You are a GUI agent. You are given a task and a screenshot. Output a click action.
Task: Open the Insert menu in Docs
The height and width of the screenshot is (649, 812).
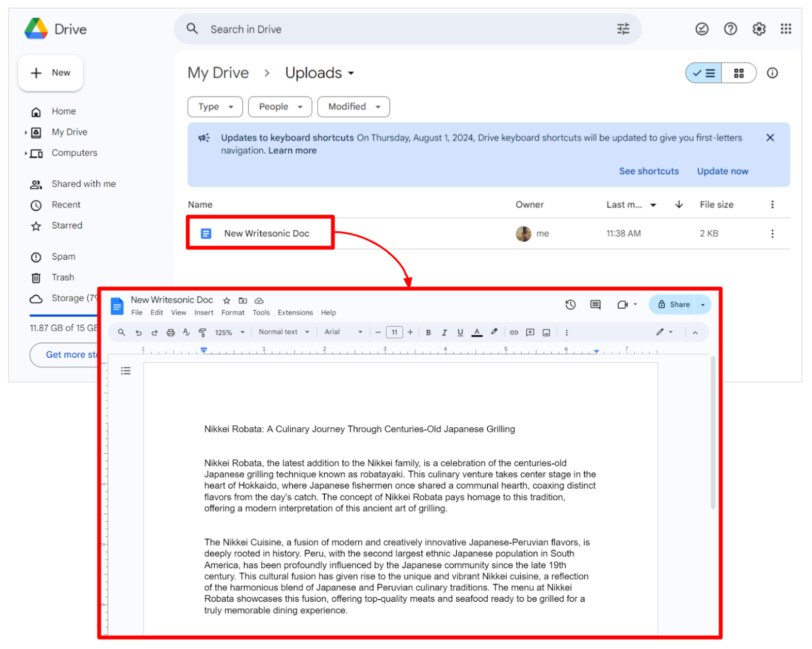204,313
